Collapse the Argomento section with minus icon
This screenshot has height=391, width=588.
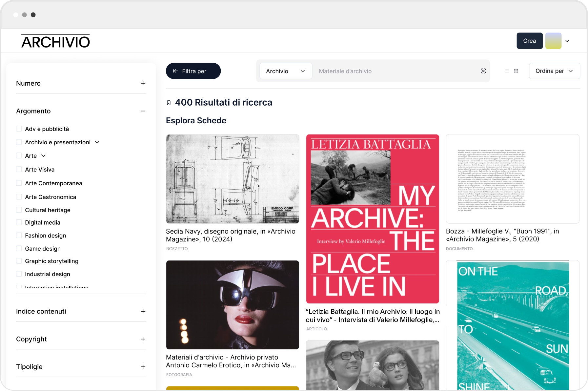[143, 111]
